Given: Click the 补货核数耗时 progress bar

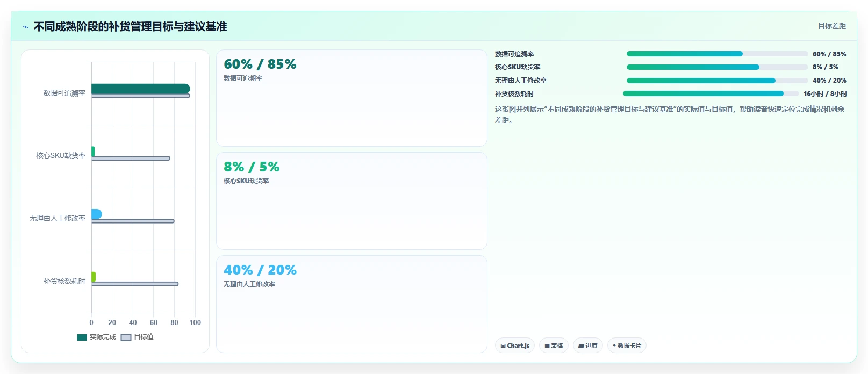Looking at the screenshot, I should coord(711,93).
